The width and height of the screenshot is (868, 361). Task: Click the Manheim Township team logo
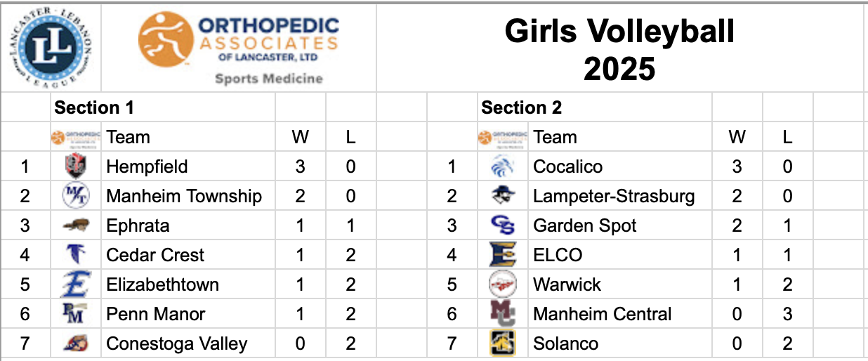[x=75, y=196]
